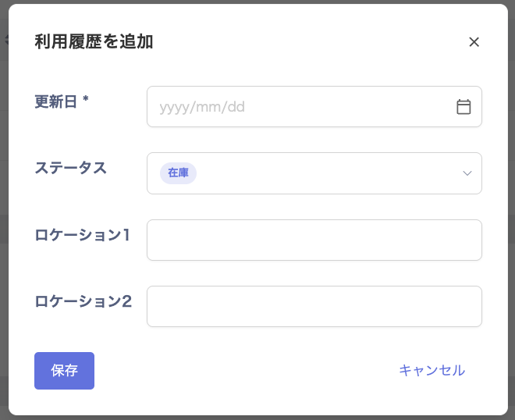Screen dimensions: 515x420
Task: Click the yyyy/mm/dd placeholder text
Action: [202, 107]
